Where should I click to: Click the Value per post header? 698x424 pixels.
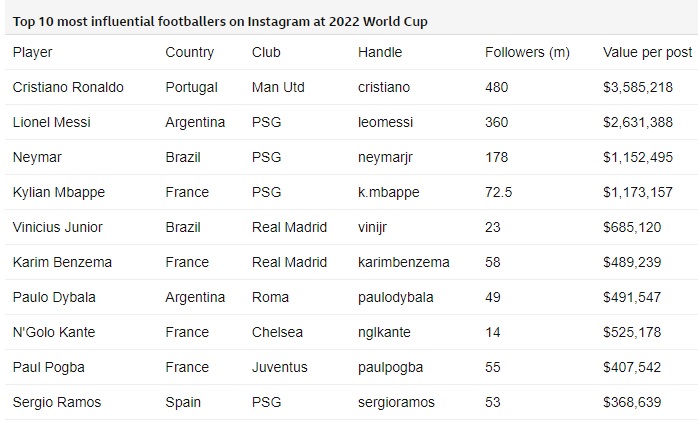point(644,52)
